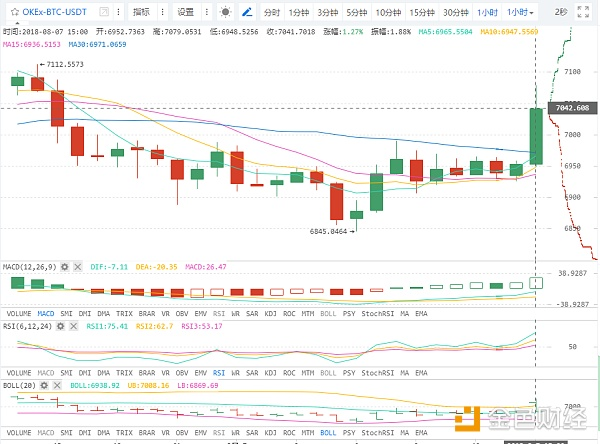
Task: Click the MA30:6971.0659 readout
Action: click(97, 44)
